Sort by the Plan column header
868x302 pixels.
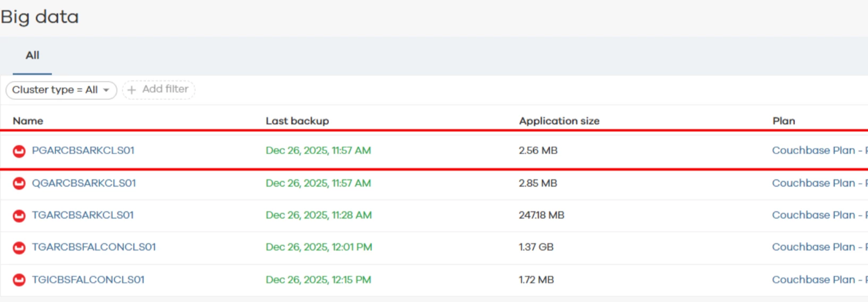coord(783,121)
